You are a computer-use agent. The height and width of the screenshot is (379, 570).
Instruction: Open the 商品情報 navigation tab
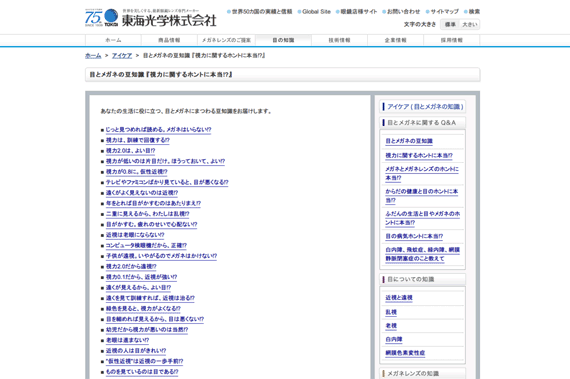(169, 40)
